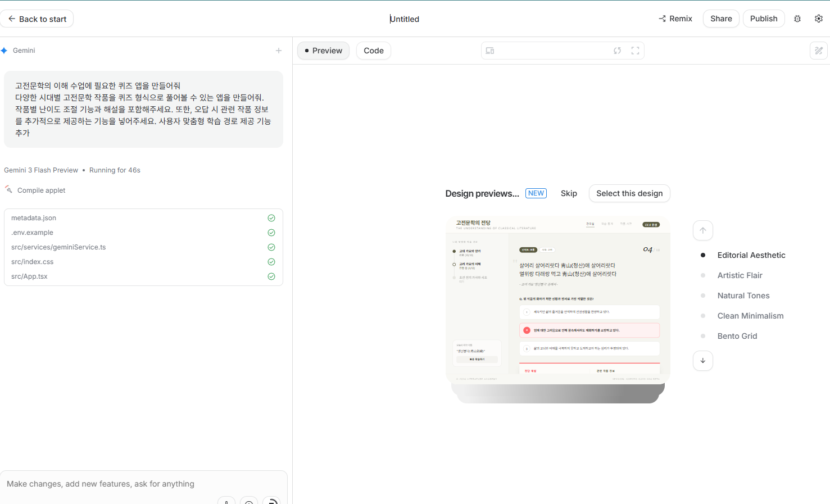Click the Share button
This screenshot has height=504, width=830.
(x=721, y=19)
